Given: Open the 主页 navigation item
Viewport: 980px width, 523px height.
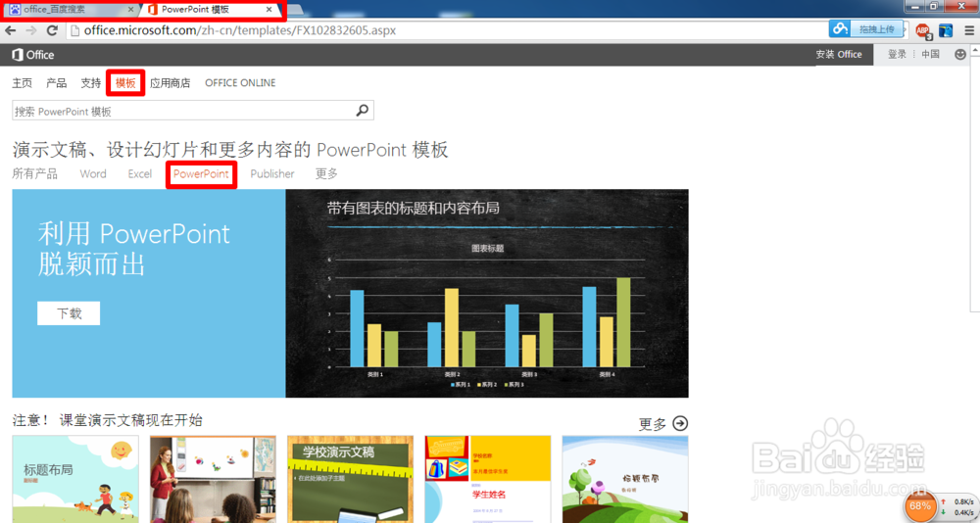Looking at the screenshot, I should pos(23,83).
